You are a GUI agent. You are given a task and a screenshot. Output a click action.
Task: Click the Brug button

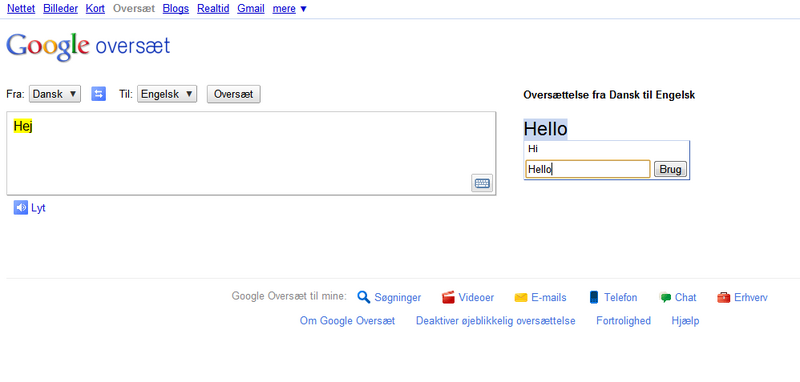click(670, 169)
